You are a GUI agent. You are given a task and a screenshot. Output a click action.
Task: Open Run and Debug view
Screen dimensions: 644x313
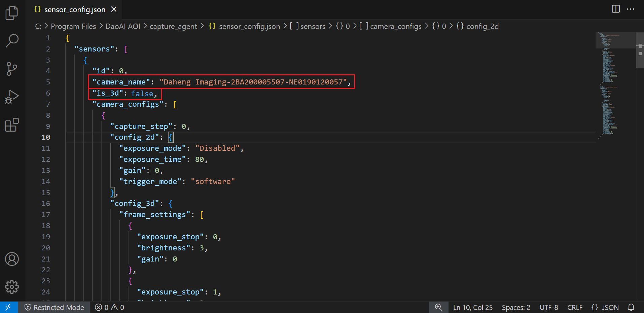[x=12, y=97]
